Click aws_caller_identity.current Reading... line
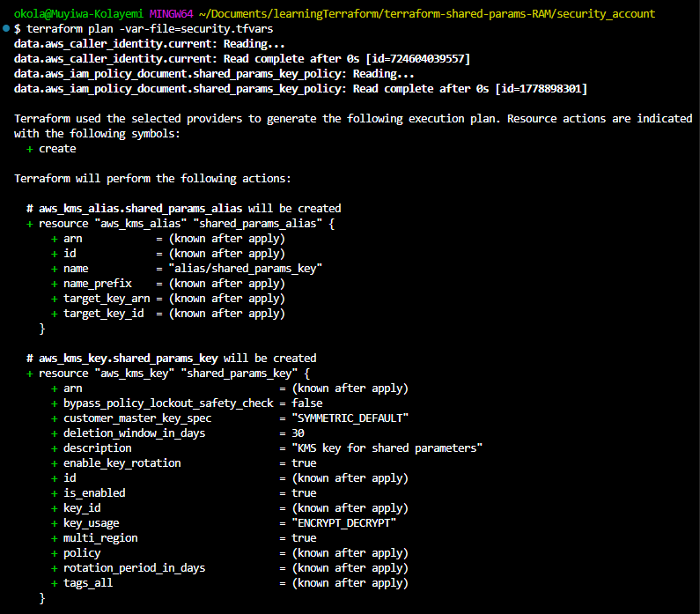The width and height of the screenshot is (700, 614). [x=149, y=44]
